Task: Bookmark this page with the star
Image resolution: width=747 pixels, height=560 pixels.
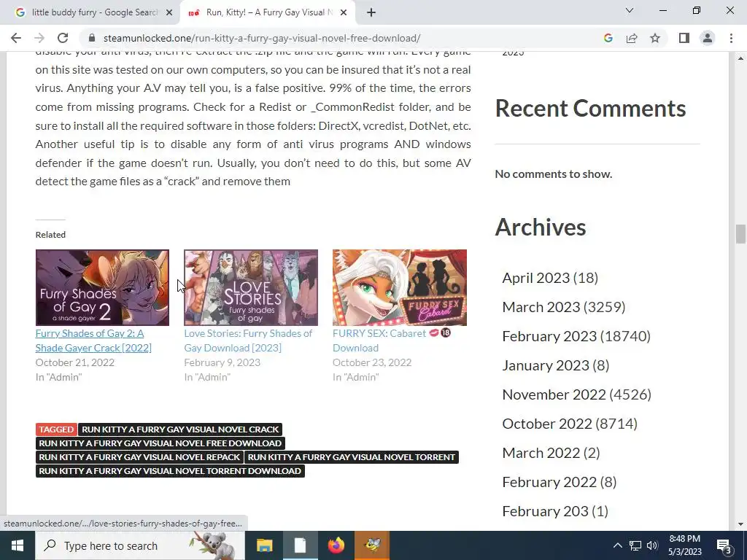Action: pos(655,38)
